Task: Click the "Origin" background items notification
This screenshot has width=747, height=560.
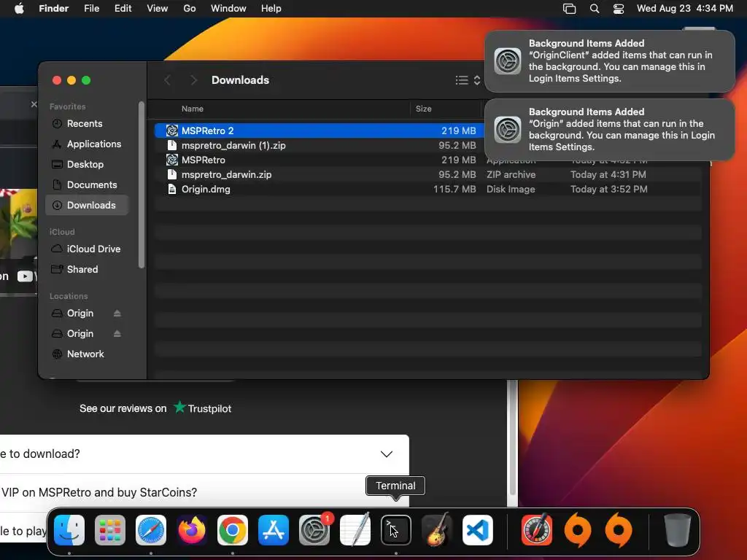Action: click(609, 130)
